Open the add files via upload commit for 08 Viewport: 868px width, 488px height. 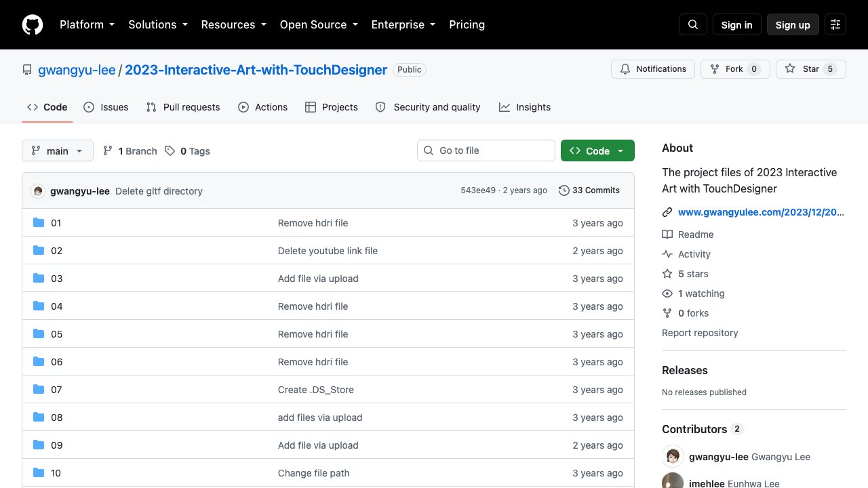(x=320, y=418)
